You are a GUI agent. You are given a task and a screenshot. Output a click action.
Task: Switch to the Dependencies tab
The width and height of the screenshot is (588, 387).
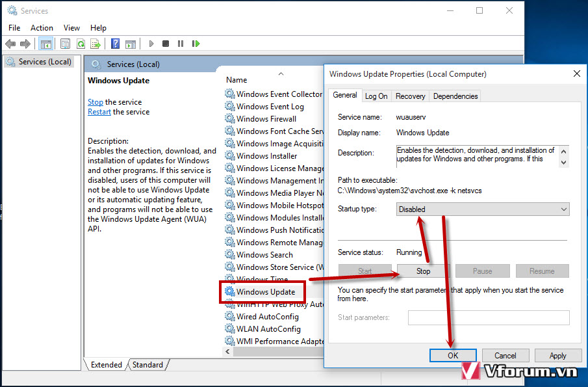click(455, 96)
